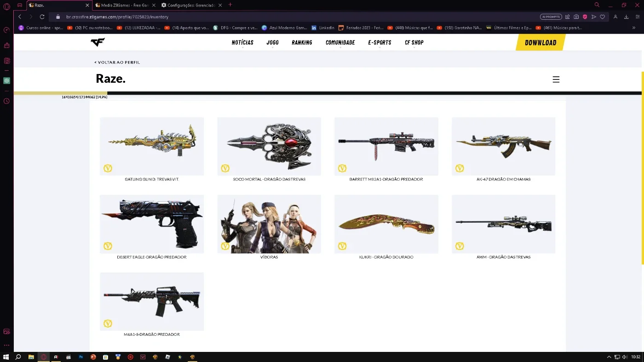Open DFG - Compre e ve... bookmark
This screenshot has height=362, width=644.
[x=235, y=28]
